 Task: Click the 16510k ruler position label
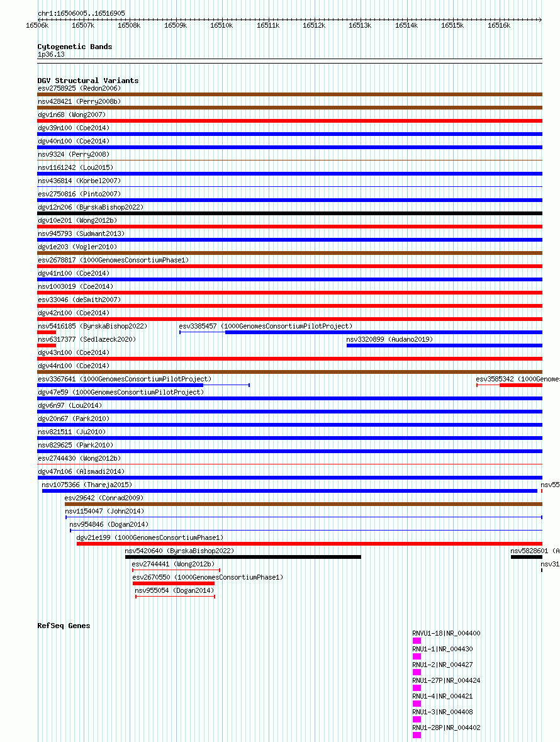(x=221, y=26)
